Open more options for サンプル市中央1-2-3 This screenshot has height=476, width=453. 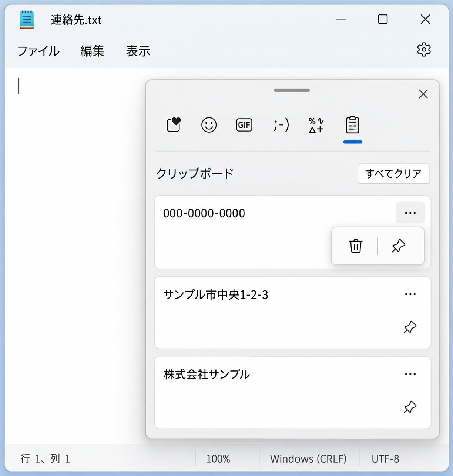[410, 294]
